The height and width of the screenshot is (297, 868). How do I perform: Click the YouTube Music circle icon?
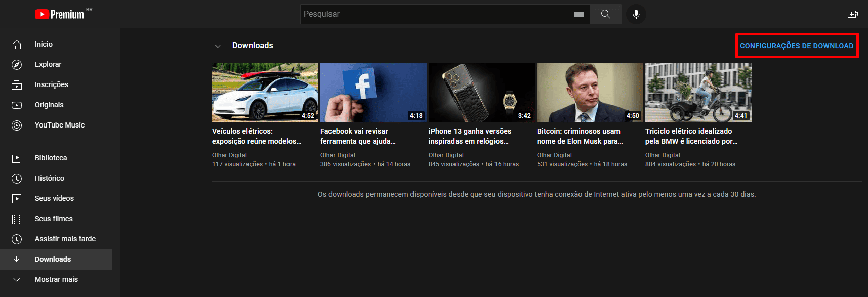point(17,125)
